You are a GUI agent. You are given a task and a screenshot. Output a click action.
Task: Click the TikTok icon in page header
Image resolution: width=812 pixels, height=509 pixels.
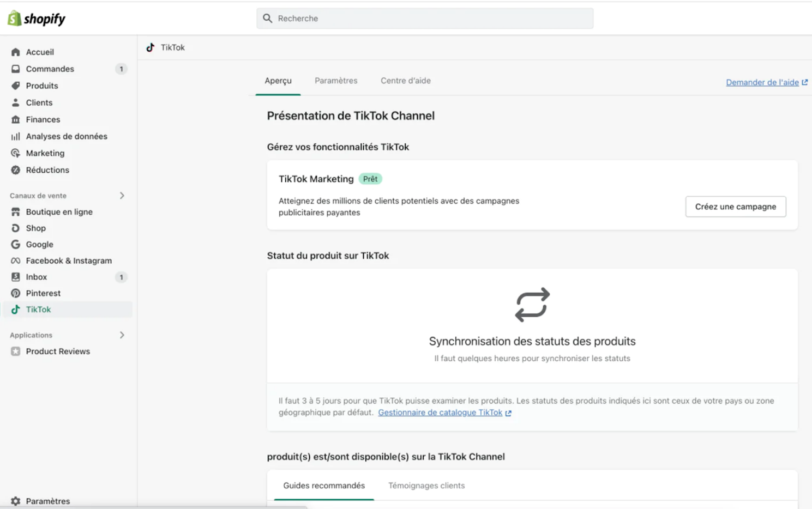coord(151,47)
